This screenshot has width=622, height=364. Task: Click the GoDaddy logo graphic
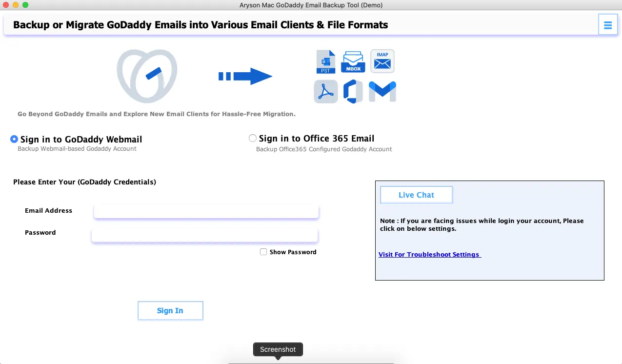click(147, 76)
